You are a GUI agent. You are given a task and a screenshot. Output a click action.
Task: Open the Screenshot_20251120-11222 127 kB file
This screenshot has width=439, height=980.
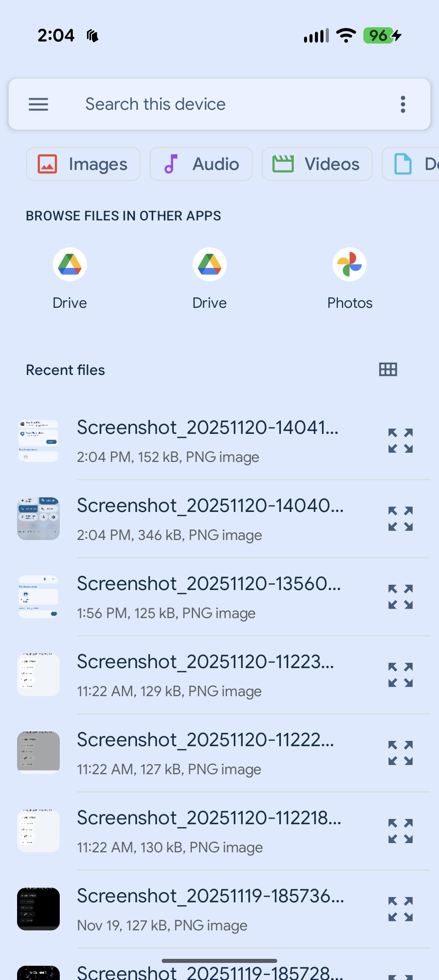tap(209, 753)
